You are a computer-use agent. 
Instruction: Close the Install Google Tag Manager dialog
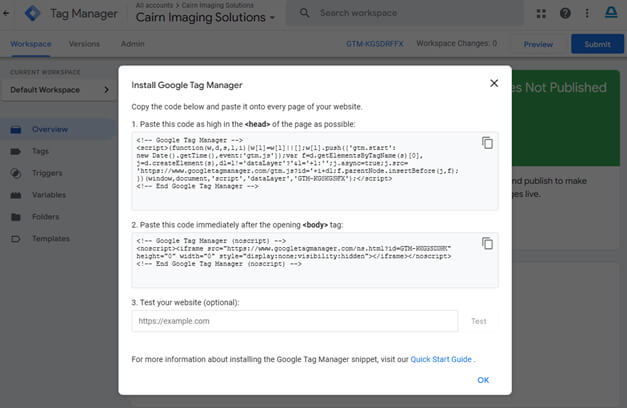point(494,83)
